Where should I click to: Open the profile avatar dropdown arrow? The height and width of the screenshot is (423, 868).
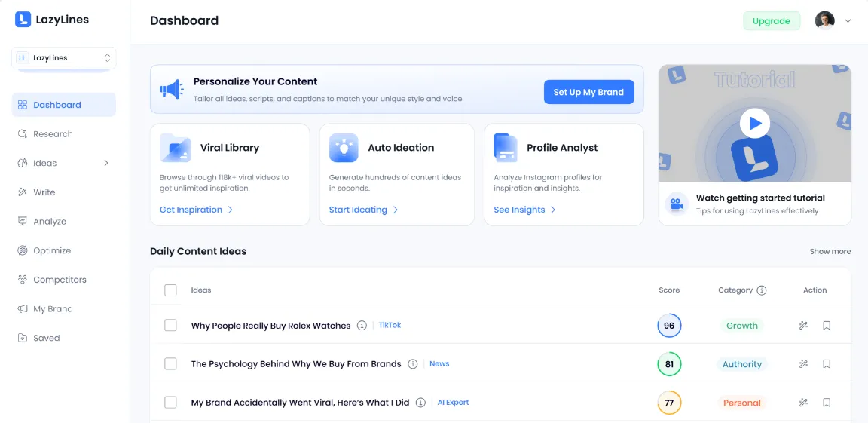point(848,21)
